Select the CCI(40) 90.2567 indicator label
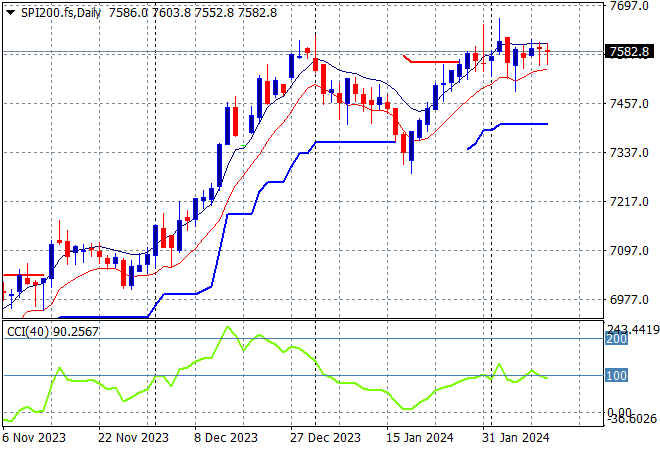The image size is (660, 450). pos(53,332)
